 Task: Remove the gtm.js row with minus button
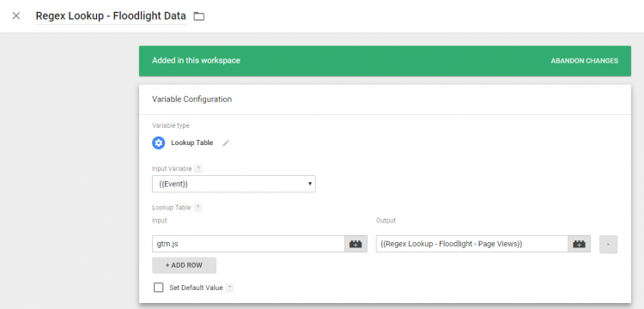[608, 244]
